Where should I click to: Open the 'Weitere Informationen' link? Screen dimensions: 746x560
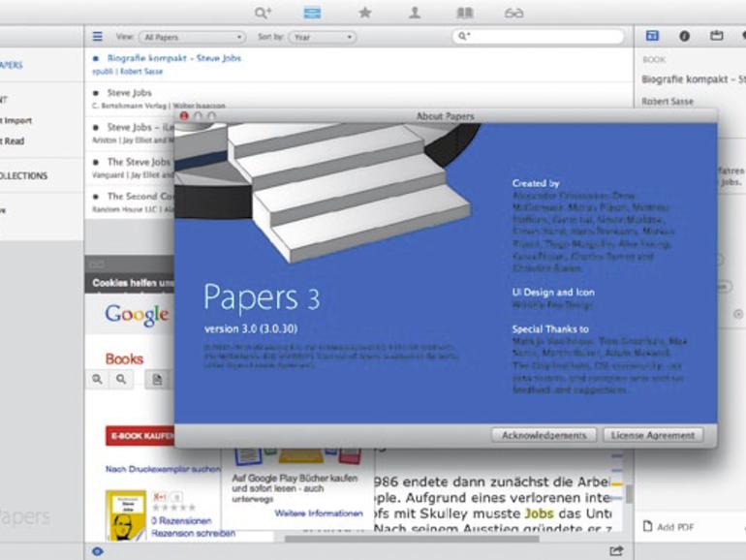319,513
